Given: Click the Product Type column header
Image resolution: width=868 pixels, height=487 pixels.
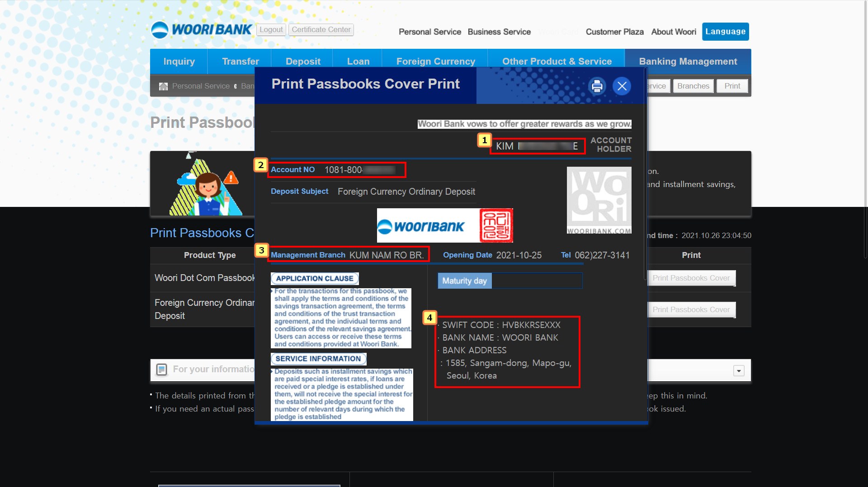Looking at the screenshot, I should [x=210, y=255].
